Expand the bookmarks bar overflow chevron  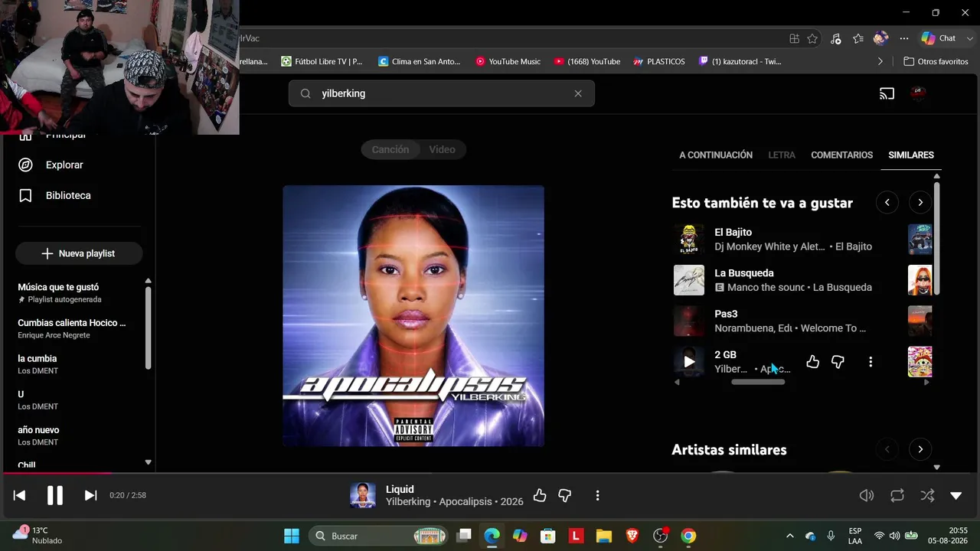pyautogui.click(x=880, y=61)
